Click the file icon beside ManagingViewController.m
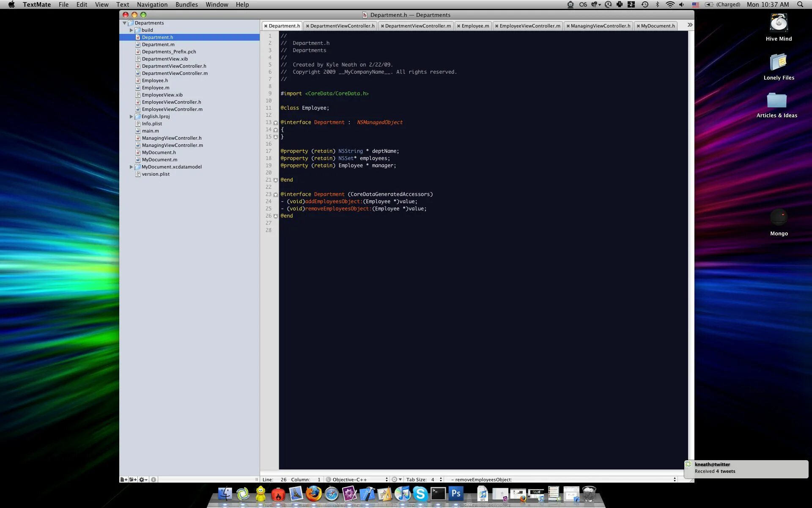The image size is (812, 508). point(137,145)
